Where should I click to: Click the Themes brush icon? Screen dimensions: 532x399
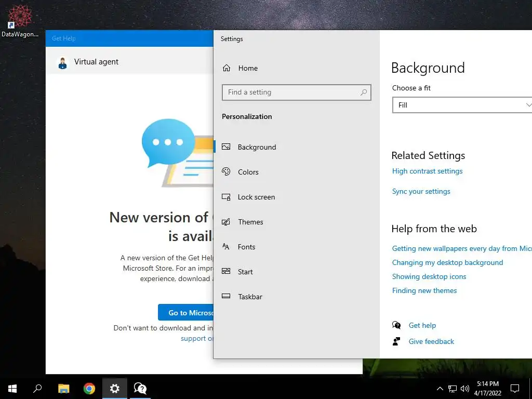(226, 222)
